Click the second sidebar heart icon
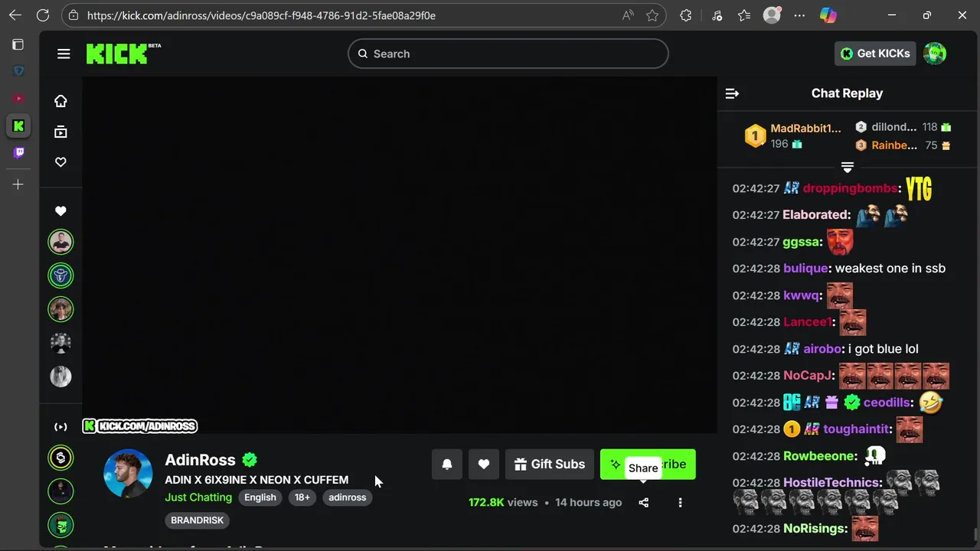Screen dimensions: 980x551 tap(60, 211)
